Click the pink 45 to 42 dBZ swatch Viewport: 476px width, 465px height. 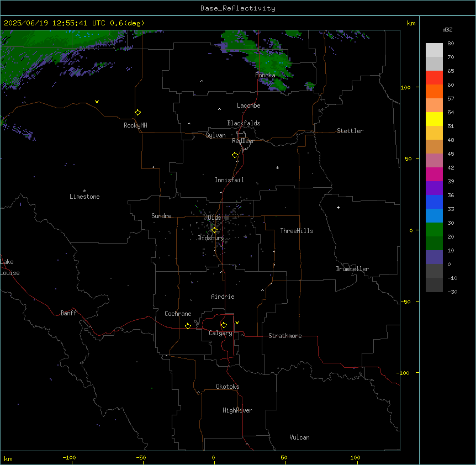tap(434, 160)
